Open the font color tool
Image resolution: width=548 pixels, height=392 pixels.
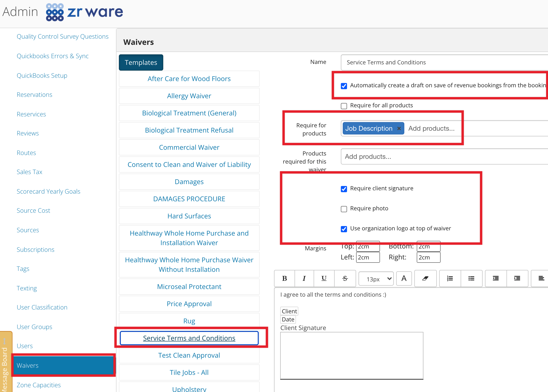pos(404,278)
